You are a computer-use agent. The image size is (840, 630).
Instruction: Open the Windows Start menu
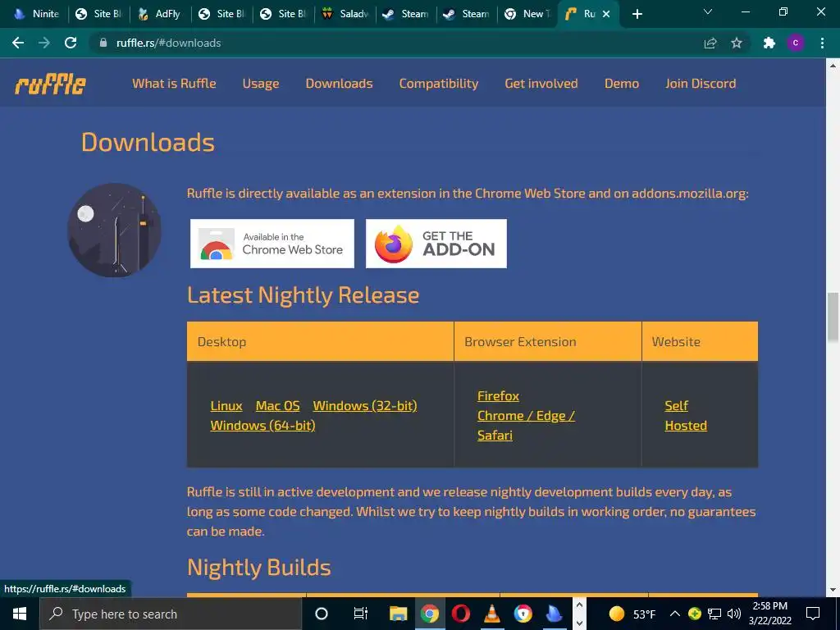coord(20,614)
